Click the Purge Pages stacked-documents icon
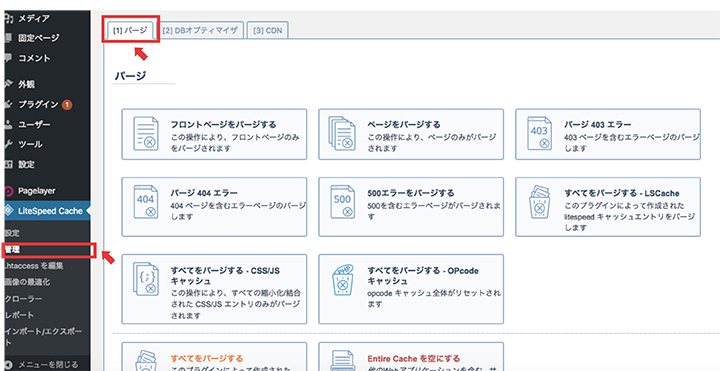The height and width of the screenshot is (371, 720). click(343, 134)
